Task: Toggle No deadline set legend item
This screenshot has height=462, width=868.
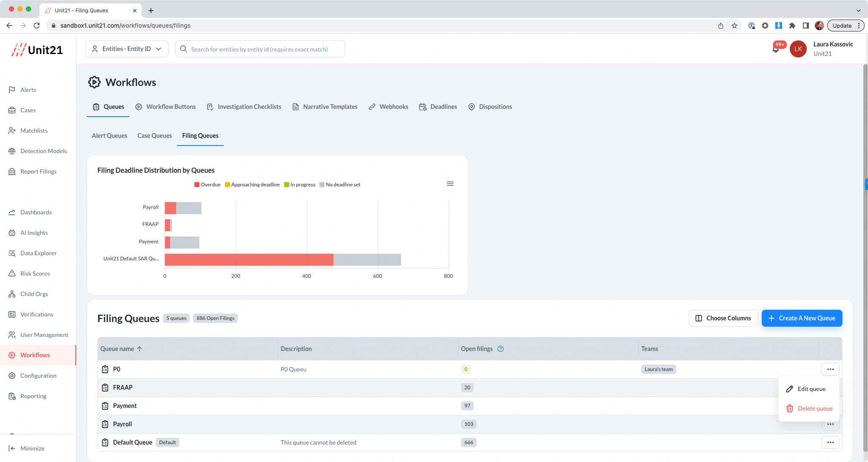Action: click(x=340, y=185)
